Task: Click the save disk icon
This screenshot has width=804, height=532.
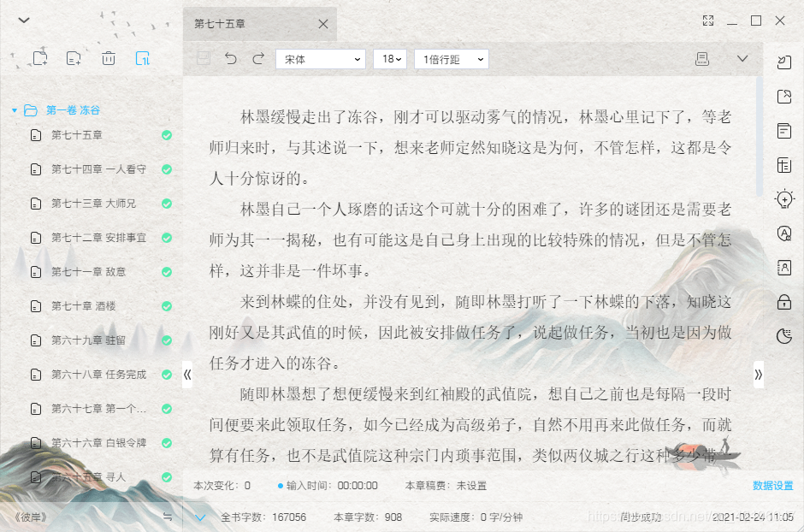Action: 204,58
